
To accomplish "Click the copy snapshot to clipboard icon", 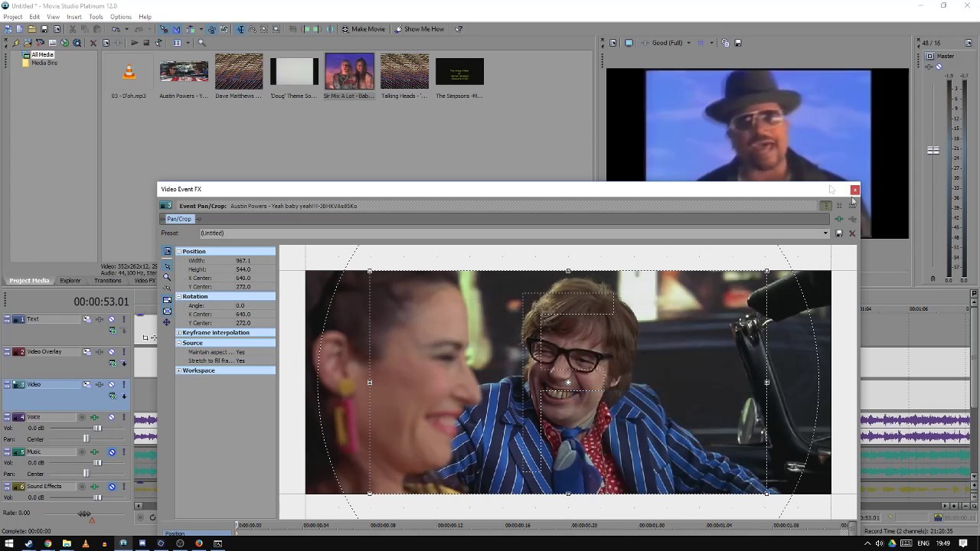I will point(725,43).
